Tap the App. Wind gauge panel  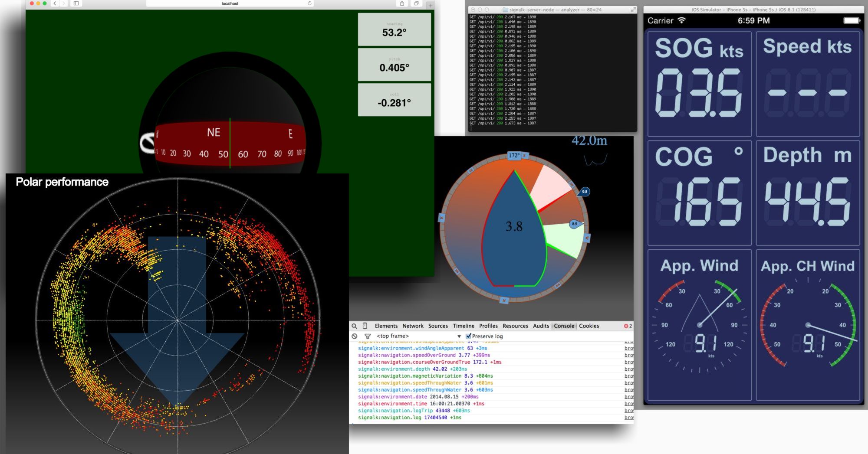coord(699,325)
